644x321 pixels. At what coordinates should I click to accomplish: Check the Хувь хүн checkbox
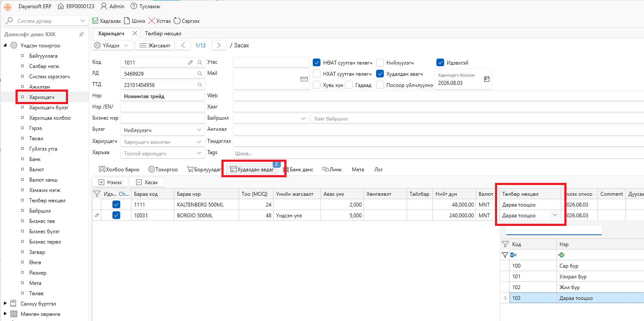click(316, 85)
